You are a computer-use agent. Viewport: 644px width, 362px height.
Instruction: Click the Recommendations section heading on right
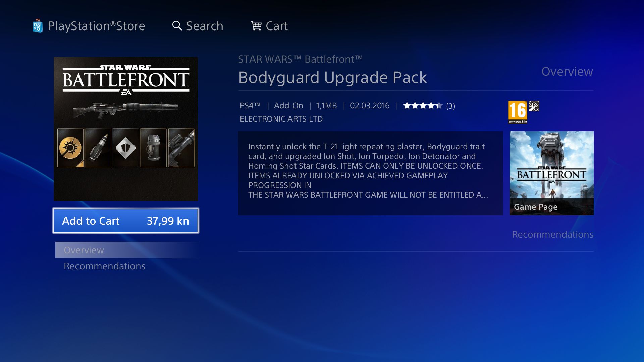click(x=552, y=234)
